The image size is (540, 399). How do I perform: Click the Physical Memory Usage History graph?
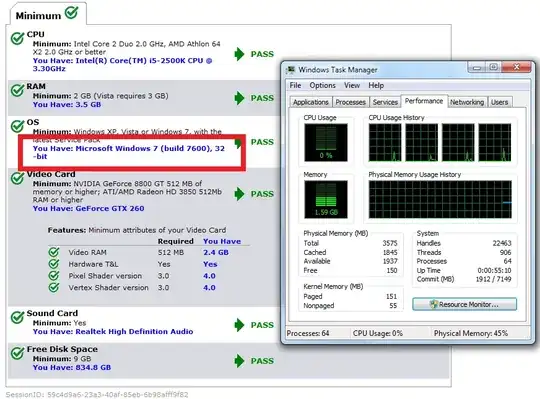click(440, 199)
